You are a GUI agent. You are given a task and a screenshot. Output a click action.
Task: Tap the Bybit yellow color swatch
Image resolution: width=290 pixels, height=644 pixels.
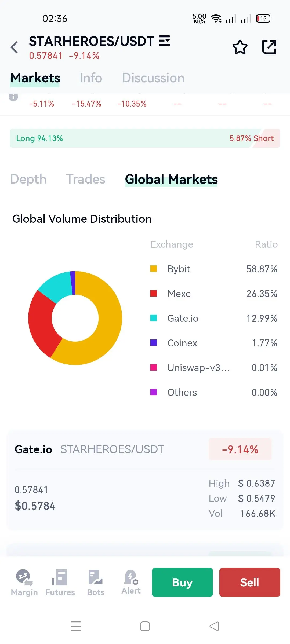click(154, 269)
